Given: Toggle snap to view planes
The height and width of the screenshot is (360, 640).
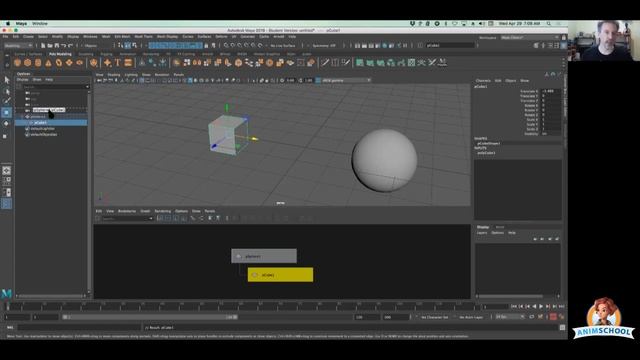Looking at the screenshot, I should 253,46.
